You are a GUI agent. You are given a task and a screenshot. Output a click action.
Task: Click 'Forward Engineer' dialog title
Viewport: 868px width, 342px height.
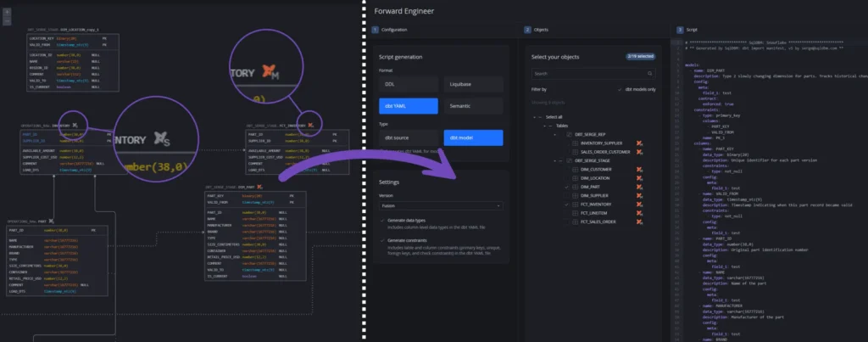404,11
